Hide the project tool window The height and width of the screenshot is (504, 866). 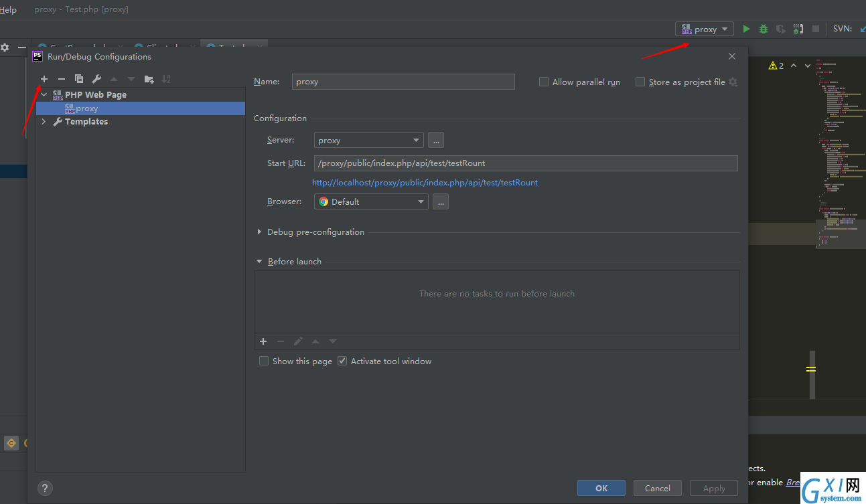click(x=21, y=48)
